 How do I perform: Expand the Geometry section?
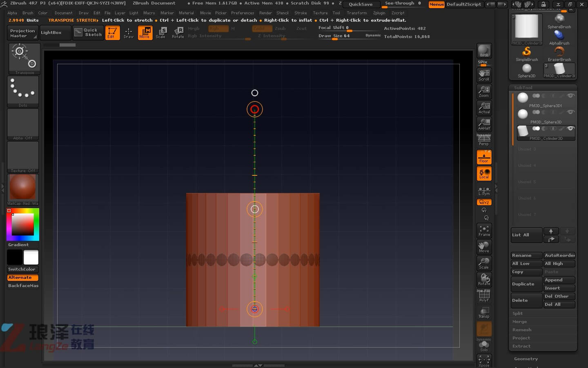tap(526, 359)
